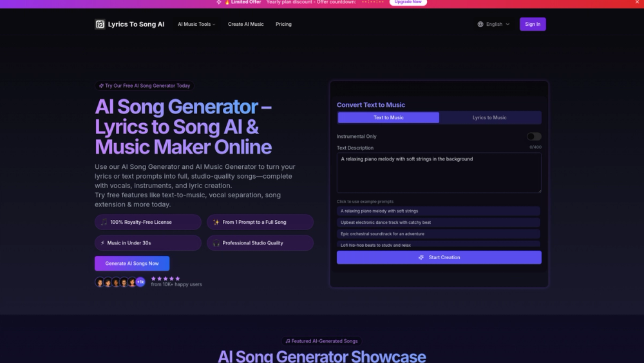Click the Upgrade Now button
644x363 pixels.
[408, 2]
